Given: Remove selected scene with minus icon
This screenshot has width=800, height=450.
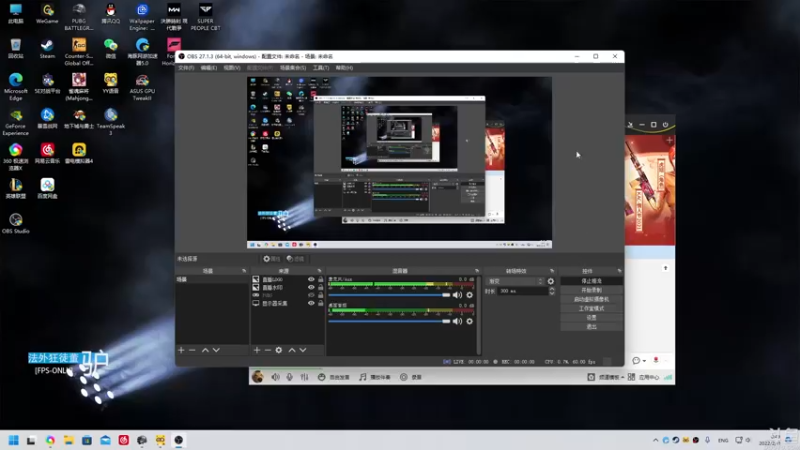Looking at the screenshot, I should coord(192,350).
